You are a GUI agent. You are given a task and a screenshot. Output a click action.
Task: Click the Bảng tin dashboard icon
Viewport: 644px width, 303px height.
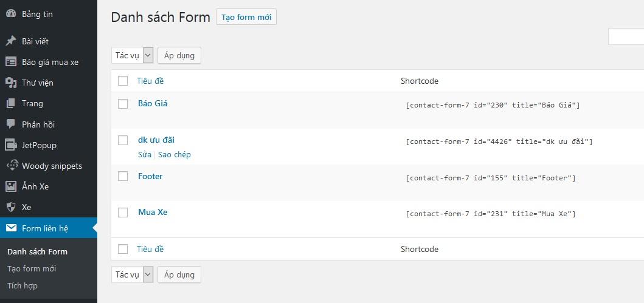(x=11, y=14)
